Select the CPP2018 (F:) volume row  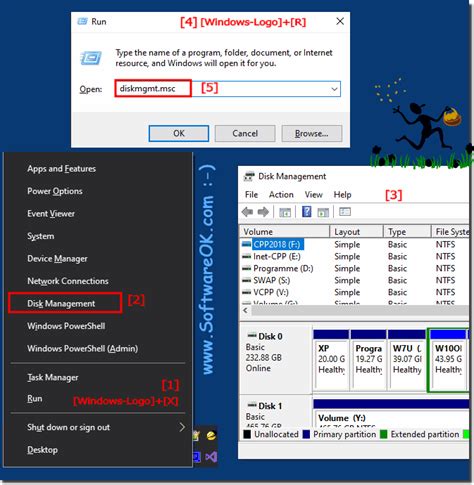coord(354,244)
